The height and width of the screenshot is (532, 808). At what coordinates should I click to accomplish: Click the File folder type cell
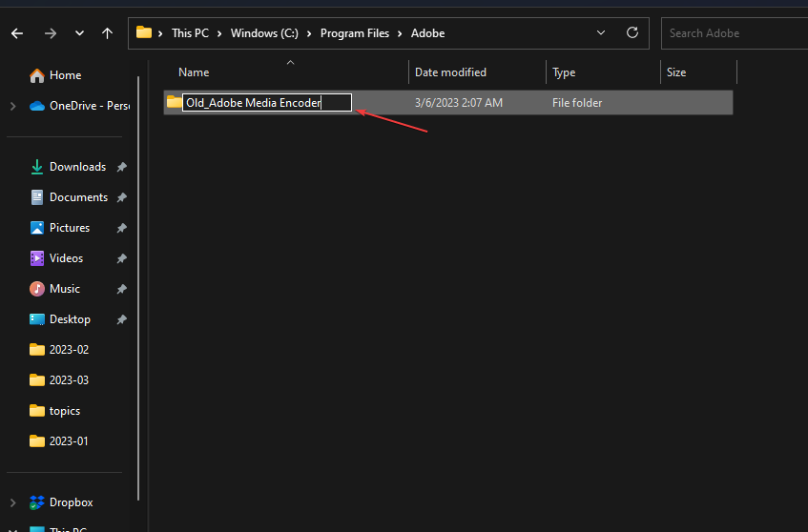pos(577,102)
